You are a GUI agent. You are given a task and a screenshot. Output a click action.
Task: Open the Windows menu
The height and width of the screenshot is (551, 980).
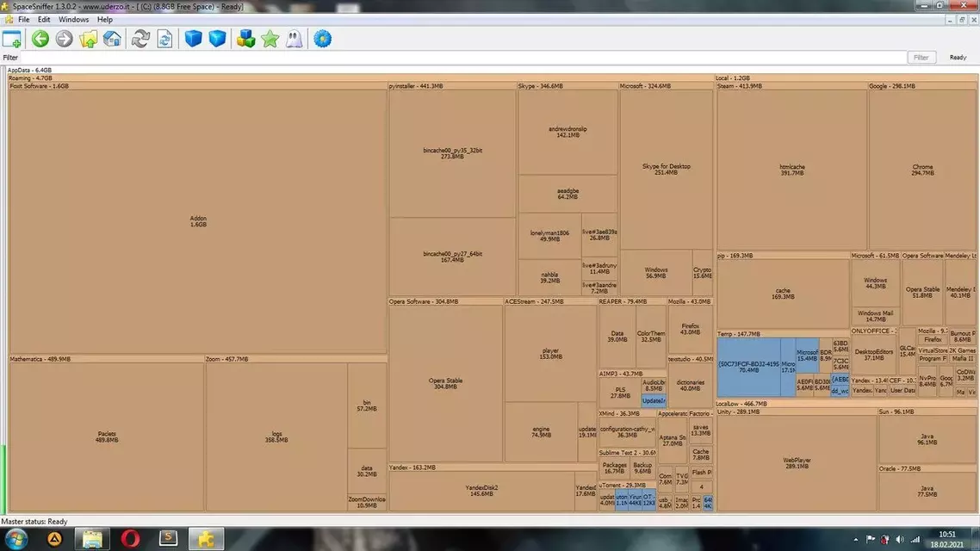74,19
